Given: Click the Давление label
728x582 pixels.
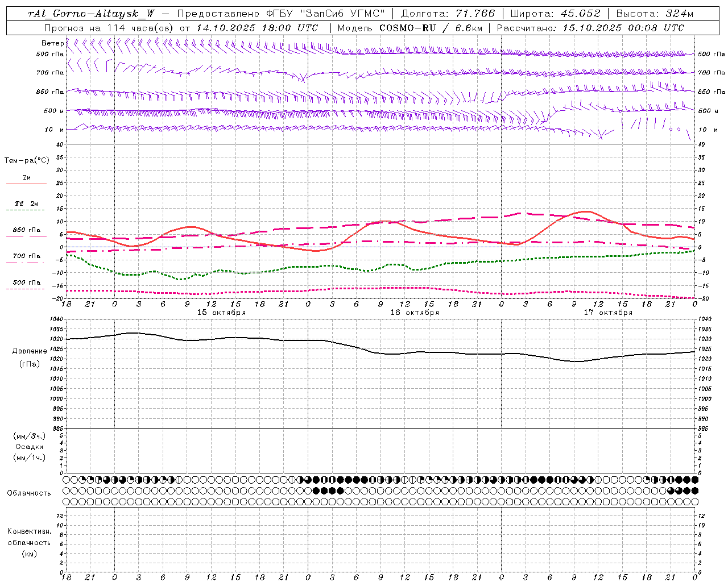Looking at the screenshot, I should (30, 351).
